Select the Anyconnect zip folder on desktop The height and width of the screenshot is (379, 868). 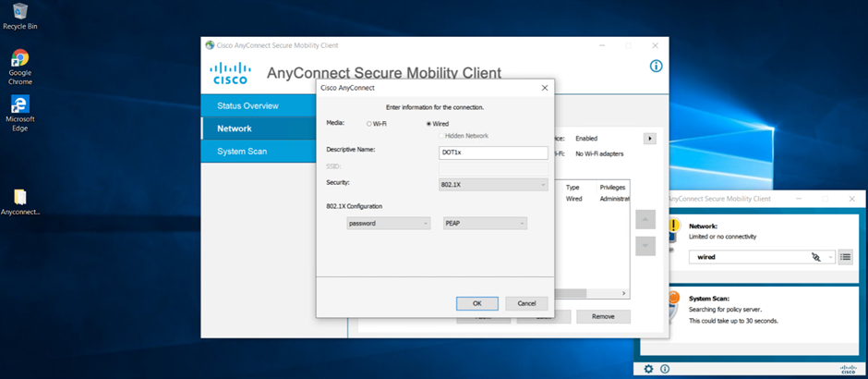tap(20, 202)
